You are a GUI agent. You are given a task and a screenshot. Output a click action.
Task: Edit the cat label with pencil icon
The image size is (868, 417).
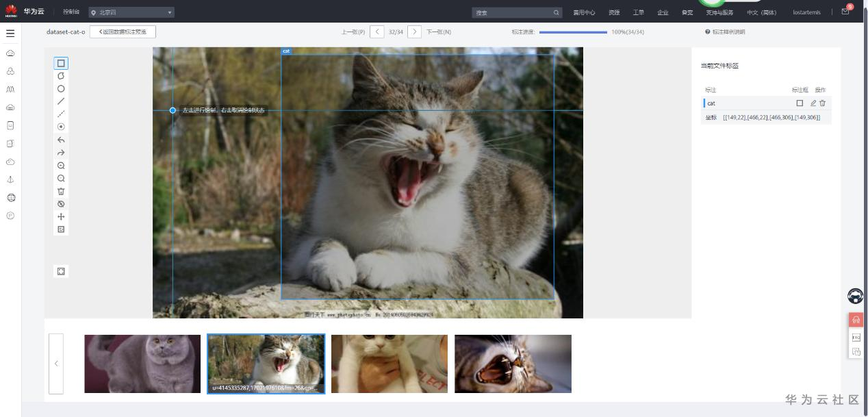(x=813, y=103)
